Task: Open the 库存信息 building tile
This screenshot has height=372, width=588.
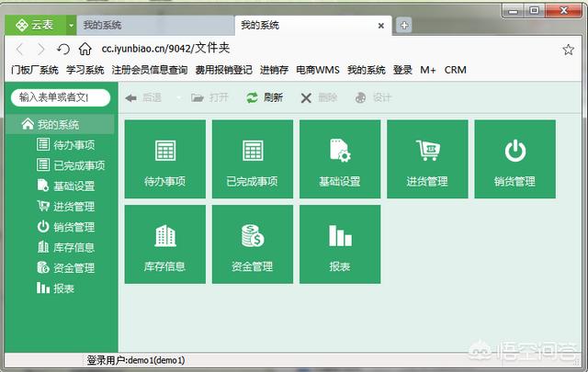Action: pyautogui.click(x=165, y=244)
